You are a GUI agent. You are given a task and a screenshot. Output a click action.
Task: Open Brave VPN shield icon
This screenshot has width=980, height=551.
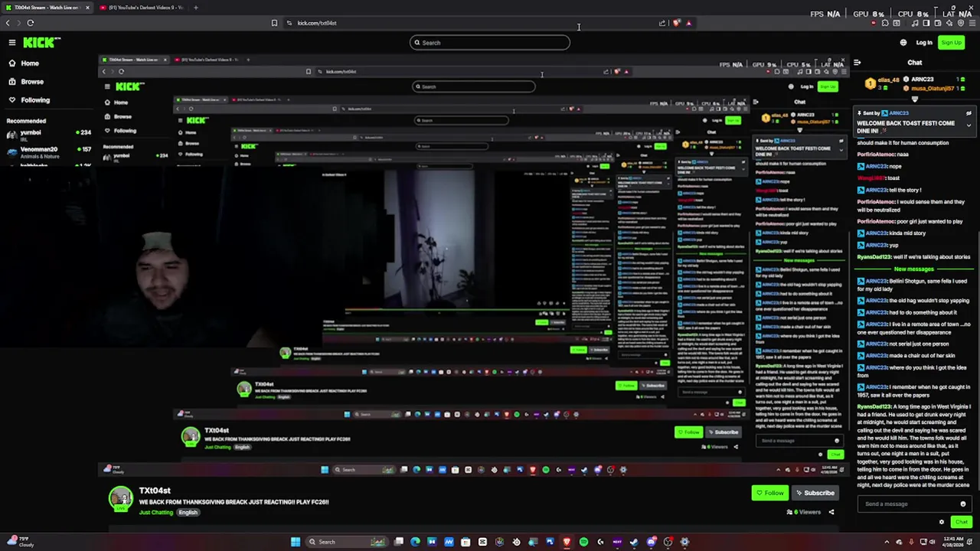[x=961, y=23]
